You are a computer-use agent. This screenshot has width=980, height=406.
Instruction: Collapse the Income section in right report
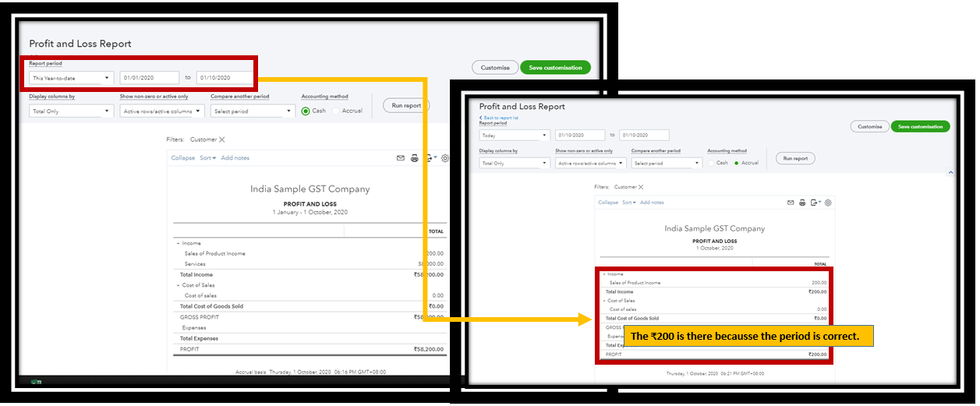(x=604, y=274)
